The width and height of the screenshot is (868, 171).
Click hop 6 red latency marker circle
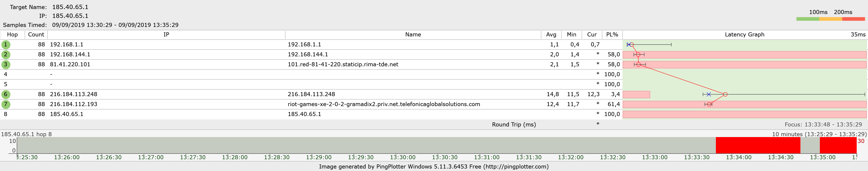click(725, 95)
